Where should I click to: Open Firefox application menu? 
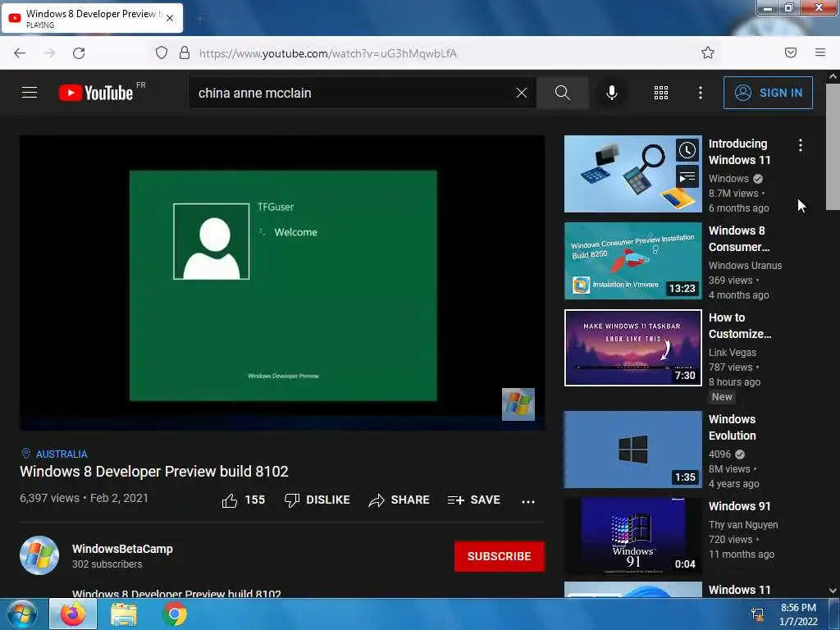click(820, 52)
